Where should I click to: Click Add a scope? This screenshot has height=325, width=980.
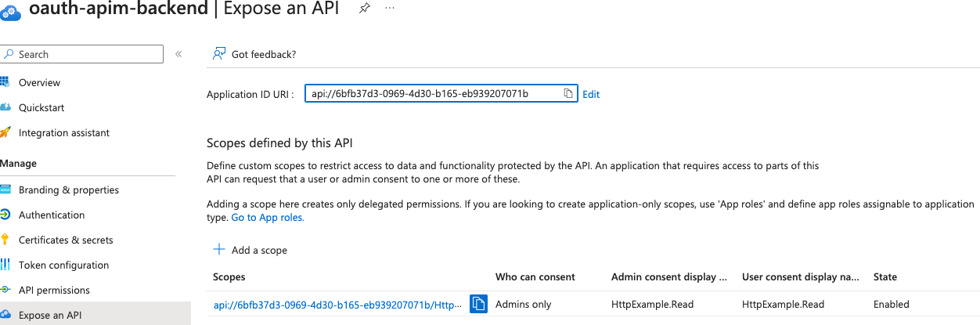tap(259, 251)
